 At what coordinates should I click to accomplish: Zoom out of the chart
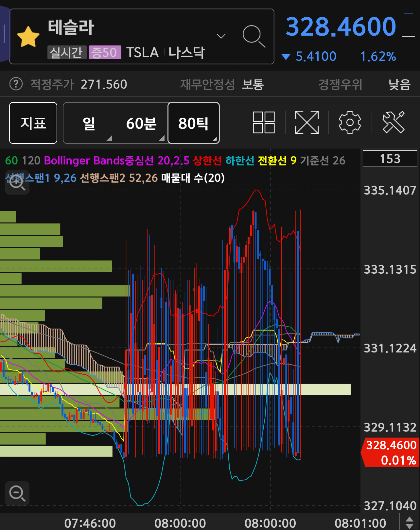pyautogui.click(x=17, y=493)
